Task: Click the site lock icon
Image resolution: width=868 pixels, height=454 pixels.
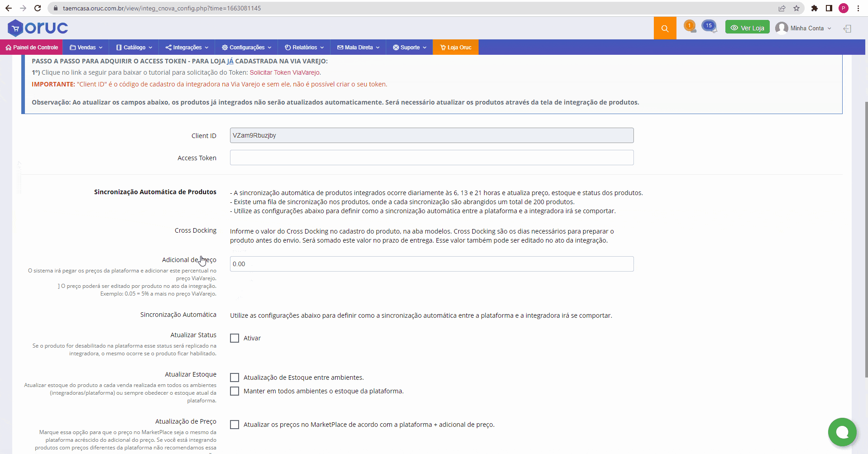Action: pos(56,8)
